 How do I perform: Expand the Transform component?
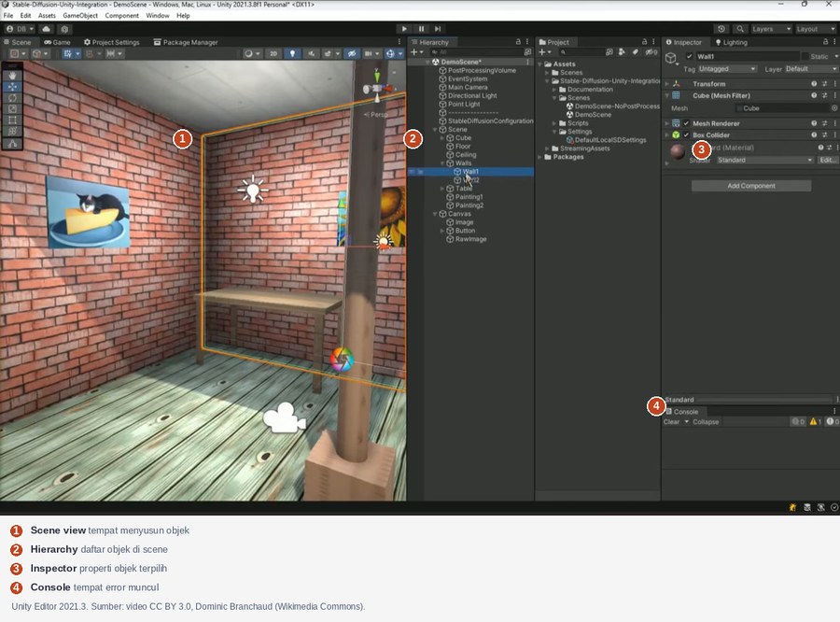point(667,84)
